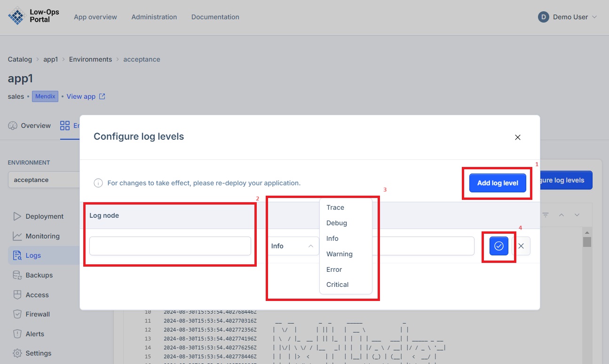Click the Demo User avatar icon
This screenshot has height=364, width=609.
click(544, 17)
